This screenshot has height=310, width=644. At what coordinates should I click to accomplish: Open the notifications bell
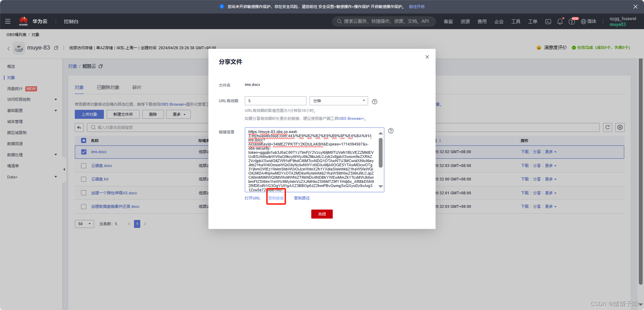click(560, 21)
